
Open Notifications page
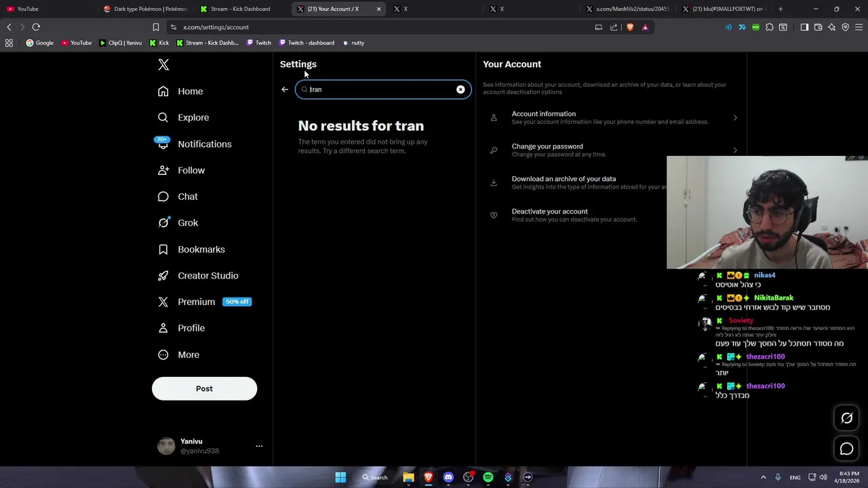(195, 144)
